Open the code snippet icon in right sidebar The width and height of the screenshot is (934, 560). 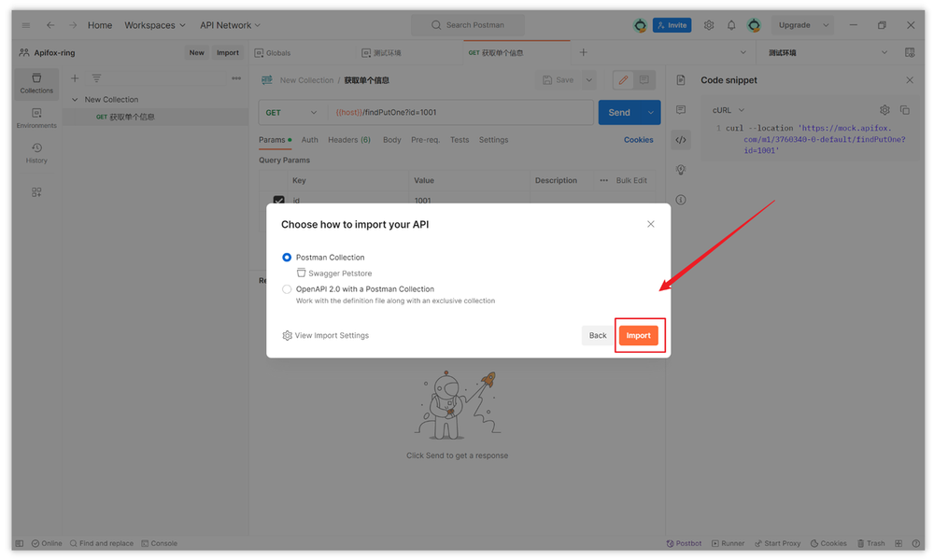coord(681,140)
